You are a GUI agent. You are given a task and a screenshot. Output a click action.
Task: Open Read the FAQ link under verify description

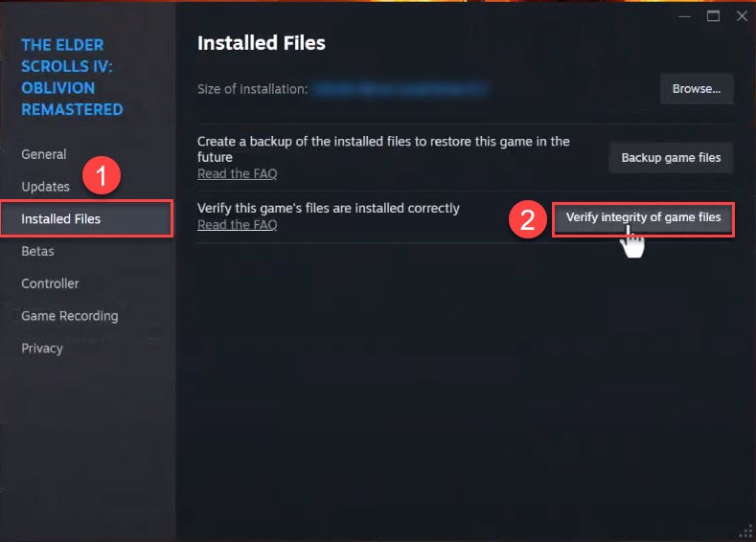click(x=237, y=225)
